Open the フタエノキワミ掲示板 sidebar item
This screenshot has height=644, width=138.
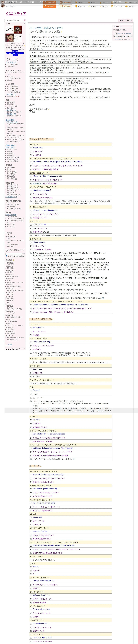point(13,65)
